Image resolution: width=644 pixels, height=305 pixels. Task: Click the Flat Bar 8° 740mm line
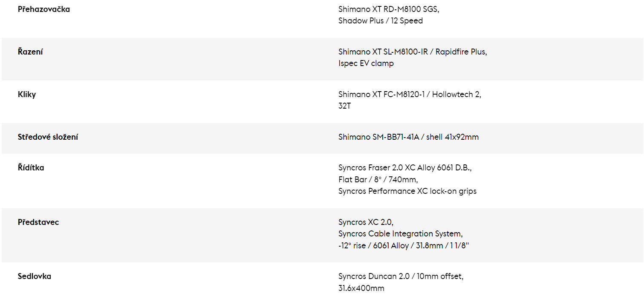378,179
